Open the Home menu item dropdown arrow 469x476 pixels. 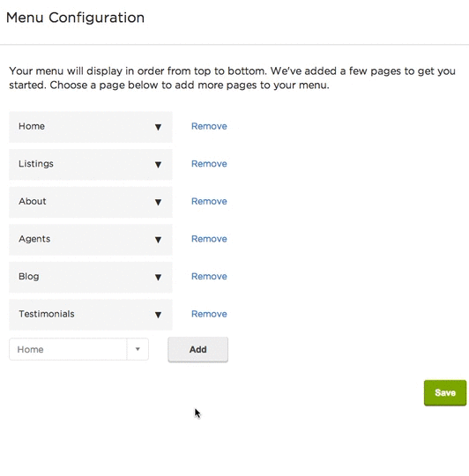click(158, 127)
